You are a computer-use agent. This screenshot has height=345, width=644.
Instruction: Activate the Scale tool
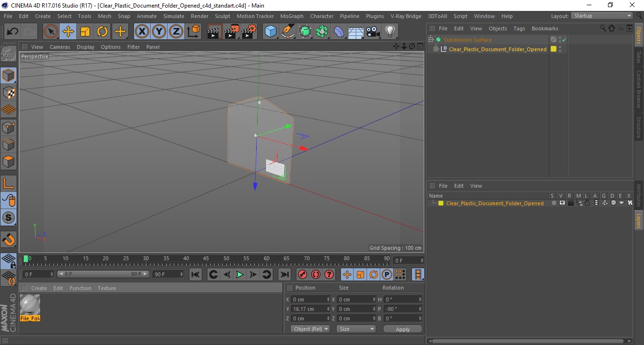coord(85,32)
